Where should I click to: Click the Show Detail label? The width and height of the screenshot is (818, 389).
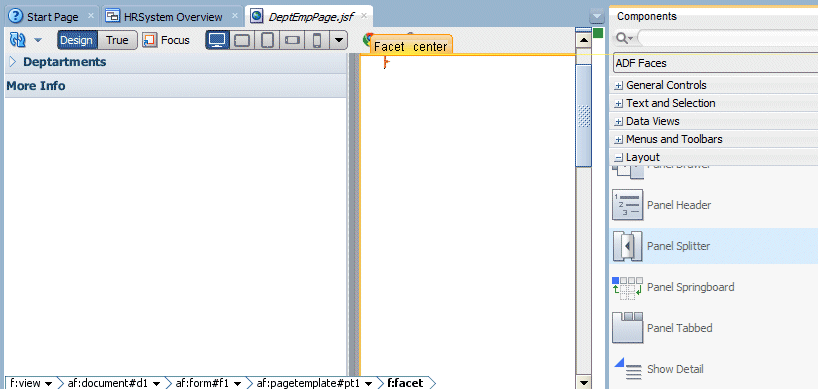[x=675, y=369]
